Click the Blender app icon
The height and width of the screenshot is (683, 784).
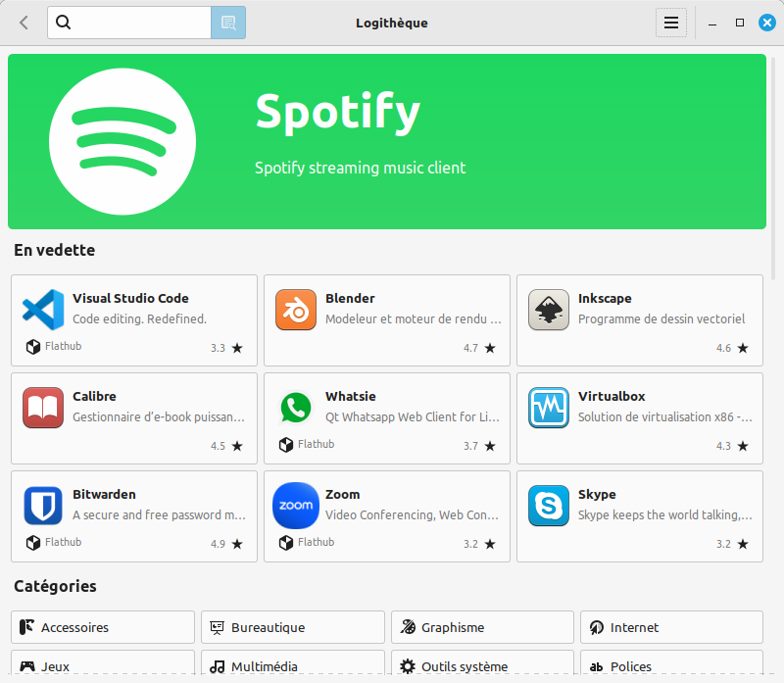(x=296, y=310)
